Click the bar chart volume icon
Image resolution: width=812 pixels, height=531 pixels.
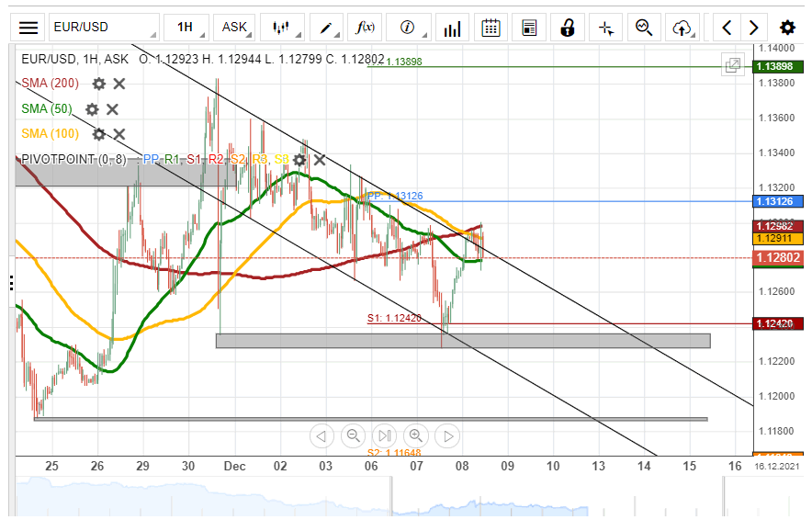click(x=451, y=28)
